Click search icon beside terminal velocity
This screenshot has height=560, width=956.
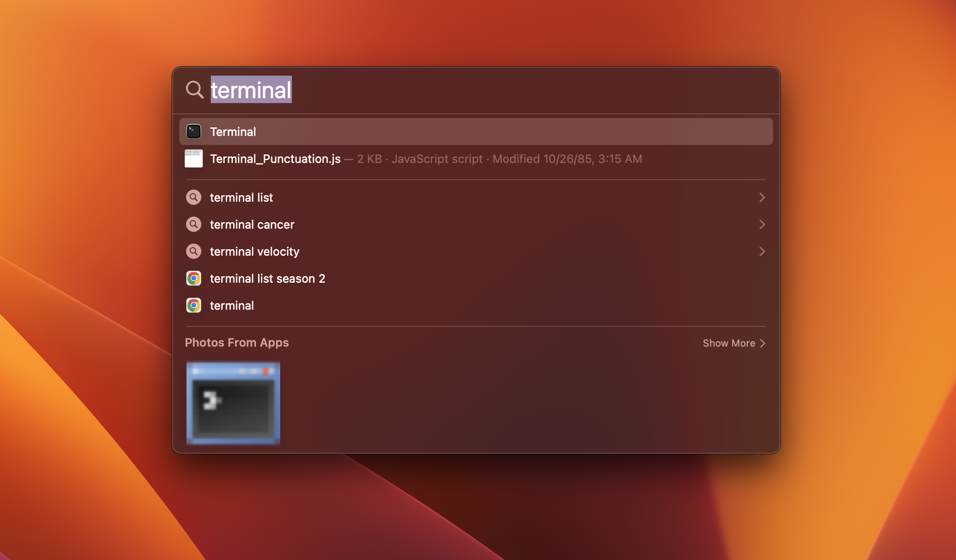[x=194, y=251]
